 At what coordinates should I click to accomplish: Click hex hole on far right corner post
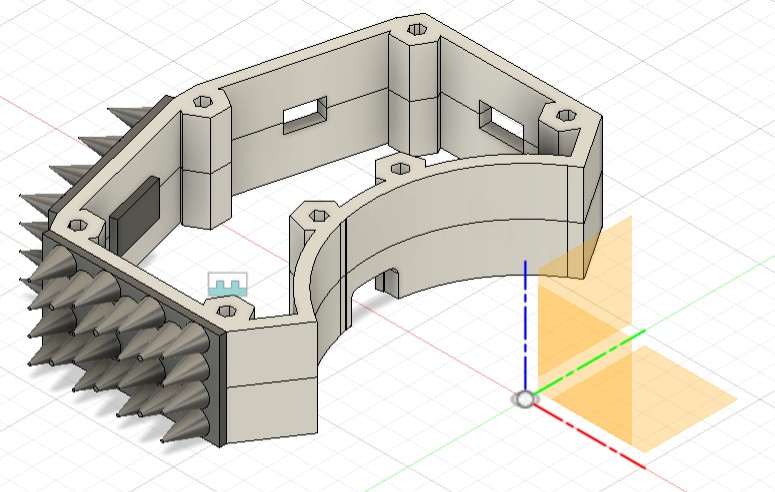coord(565,117)
